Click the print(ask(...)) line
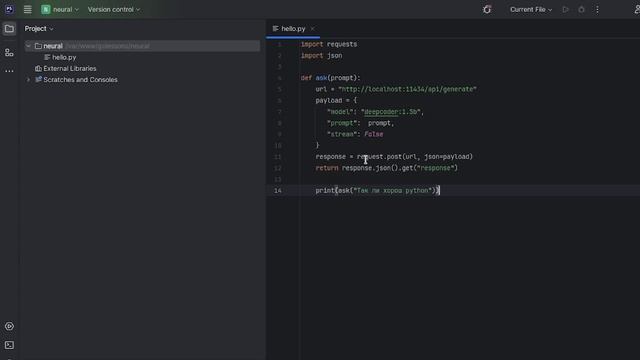This screenshot has height=360, width=640. coord(377,190)
